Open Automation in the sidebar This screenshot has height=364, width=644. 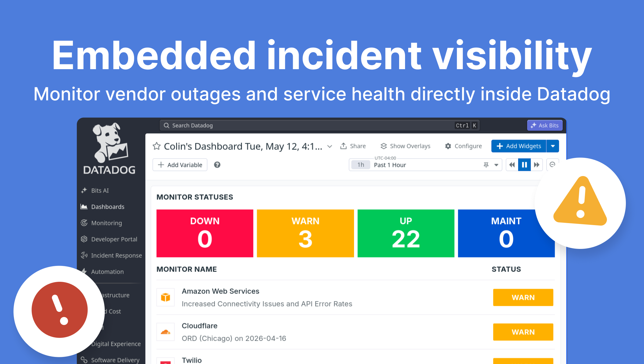point(107,272)
